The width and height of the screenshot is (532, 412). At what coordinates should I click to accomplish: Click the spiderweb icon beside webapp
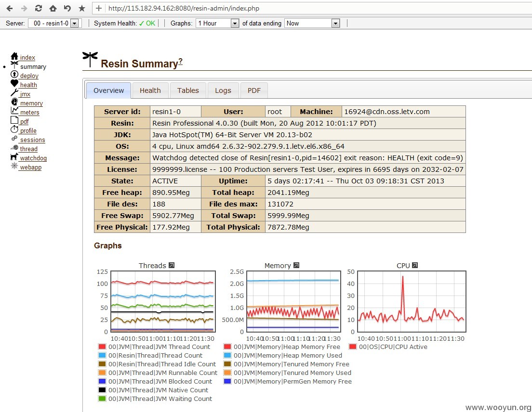14,166
